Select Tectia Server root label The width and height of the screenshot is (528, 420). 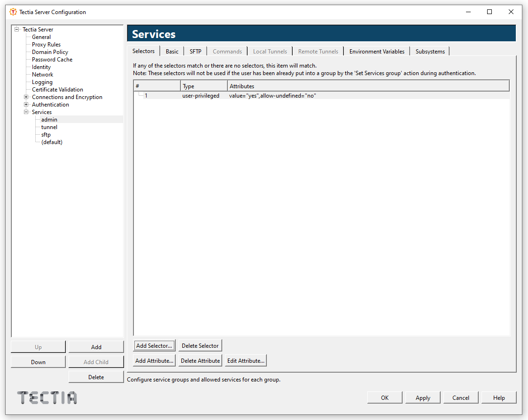38,29
